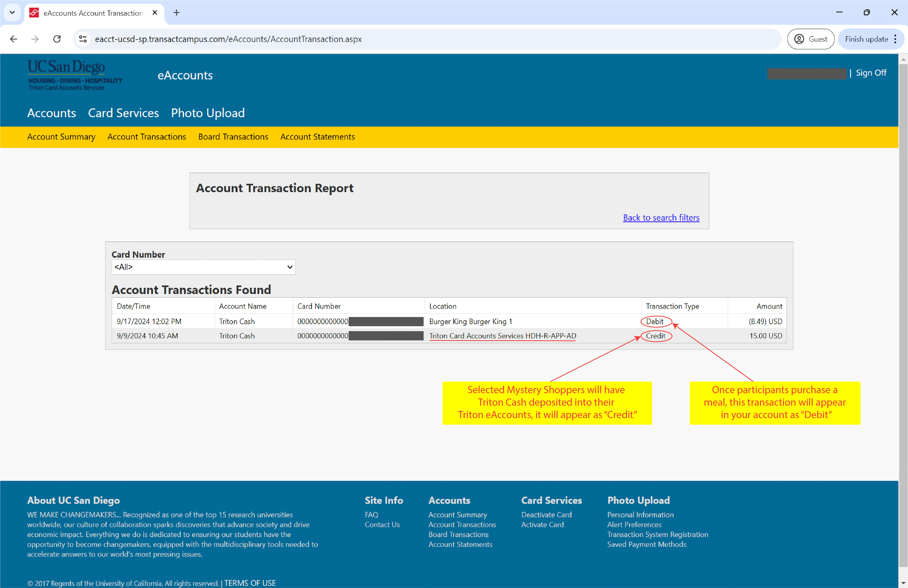Open the Chrome three-dot menu
Viewport: 908px width, 588px height.
[x=895, y=39]
